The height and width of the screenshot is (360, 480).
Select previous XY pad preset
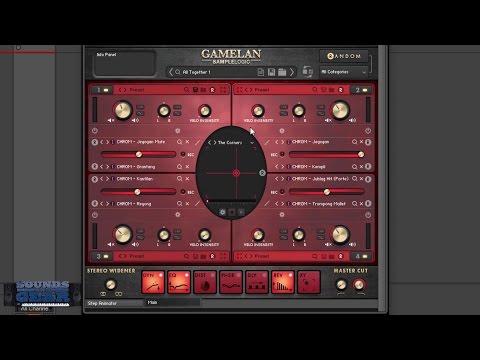click(210, 142)
